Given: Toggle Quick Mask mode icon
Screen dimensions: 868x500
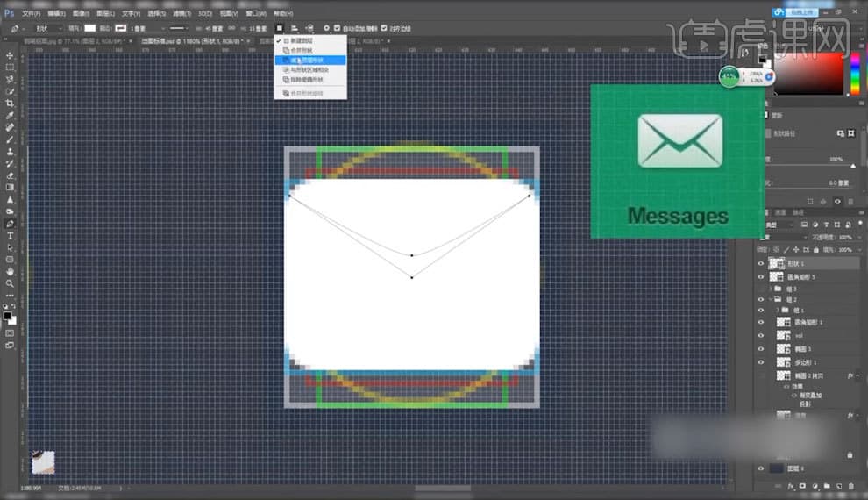Looking at the screenshot, I should pyautogui.click(x=10, y=333).
